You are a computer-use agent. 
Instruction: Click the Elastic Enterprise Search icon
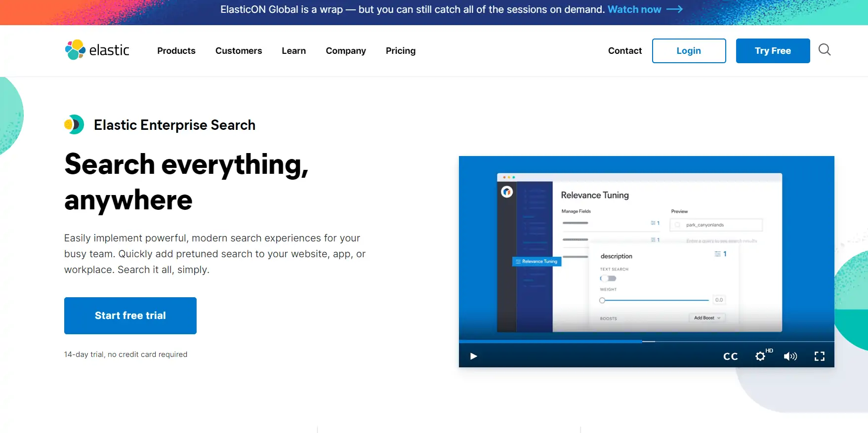click(x=74, y=125)
